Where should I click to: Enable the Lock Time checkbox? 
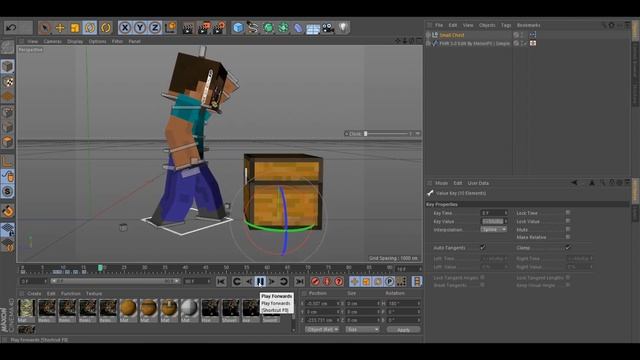(568, 213)
